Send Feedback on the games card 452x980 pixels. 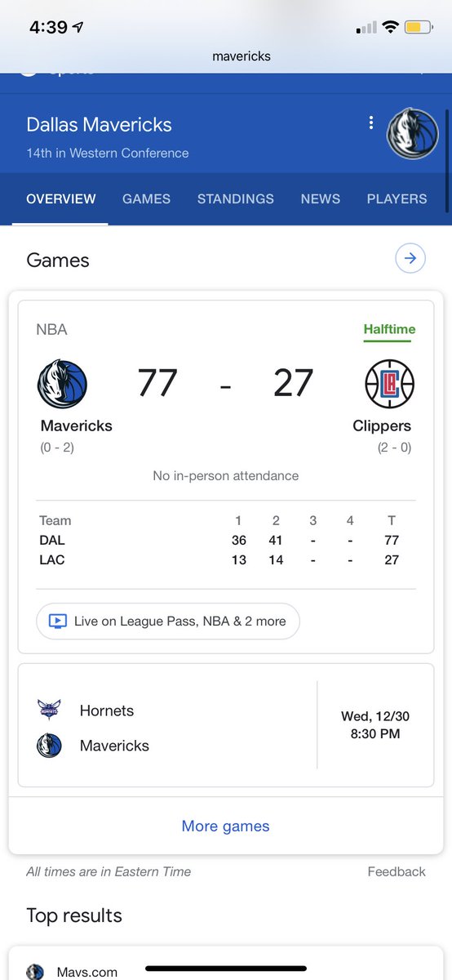coord(397,871)
